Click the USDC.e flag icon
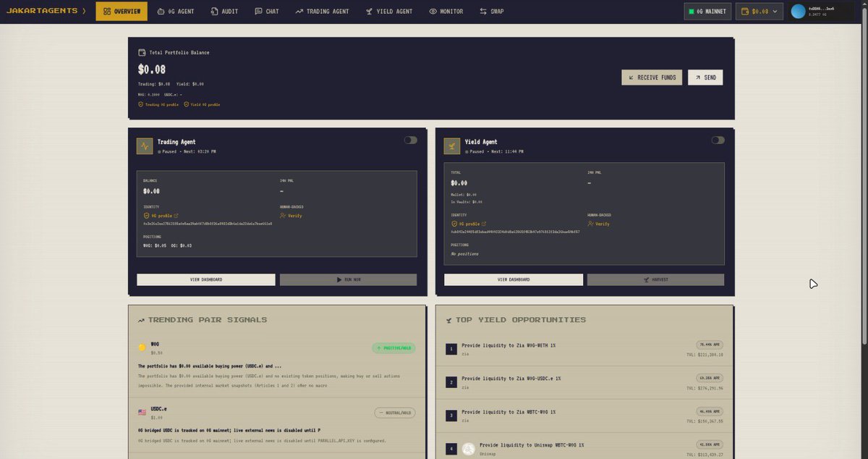The height and width of the screenshot is (459, 868). [x=142, y=412]
